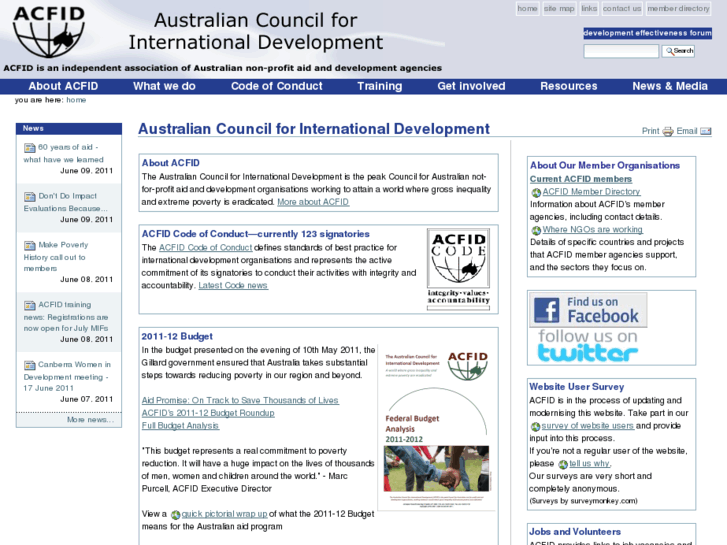Click globe icon beside Where NGOs are working
The height and width of the screenshot is (545, 727).
click(536, 231)
